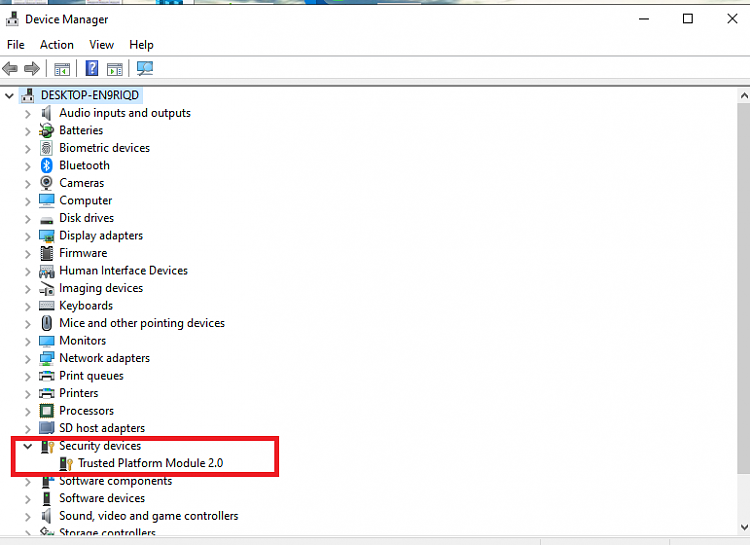This screenshot has height=545, width=750.
Task: Open the blue Help toolbar icon
Action: (x=91, y=68)
